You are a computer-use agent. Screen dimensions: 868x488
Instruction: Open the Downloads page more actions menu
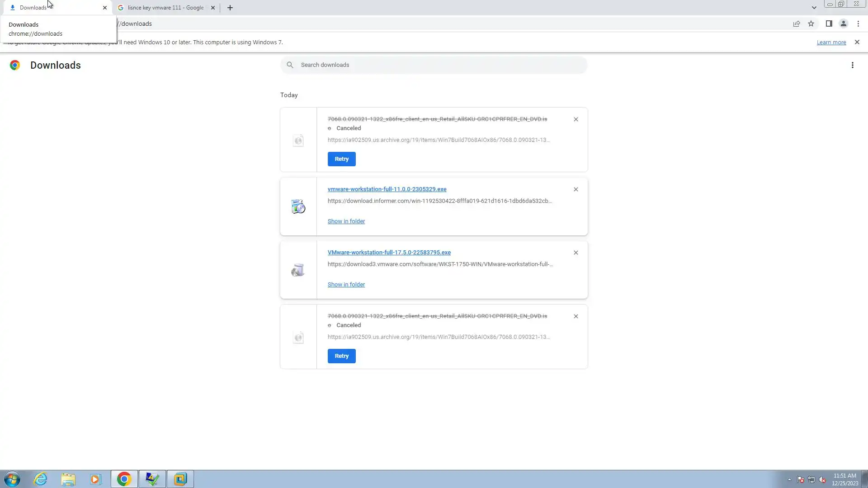click(x=852, y=65)
